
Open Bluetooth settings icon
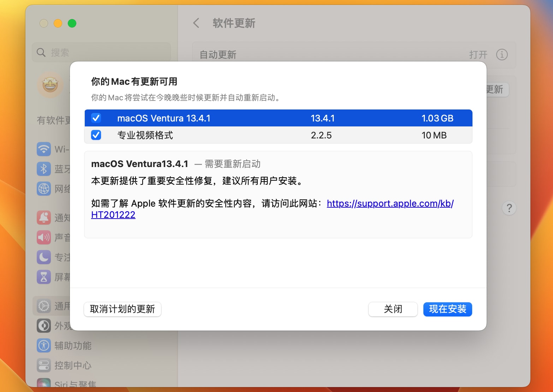[44, 169]
